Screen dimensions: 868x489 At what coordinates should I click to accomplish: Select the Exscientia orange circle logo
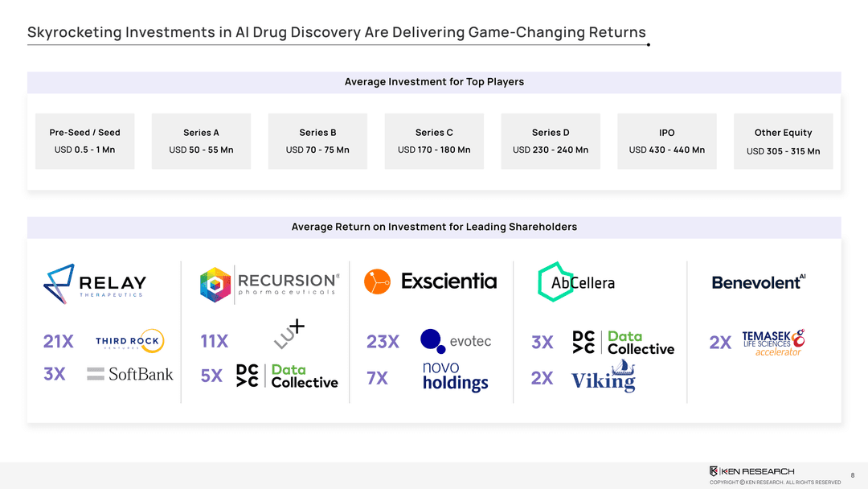[377, 281]
